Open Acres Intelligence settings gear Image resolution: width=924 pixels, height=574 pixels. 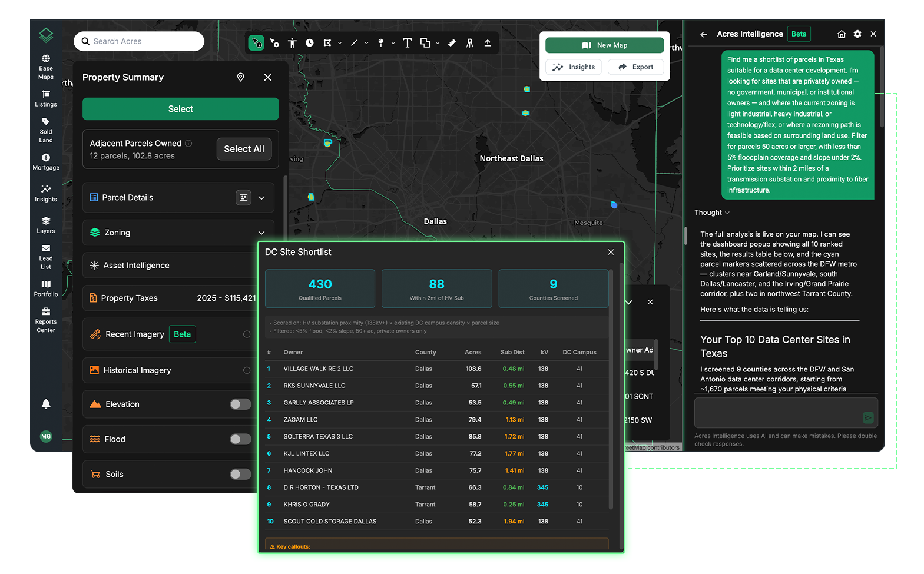(x=857, y=34)
